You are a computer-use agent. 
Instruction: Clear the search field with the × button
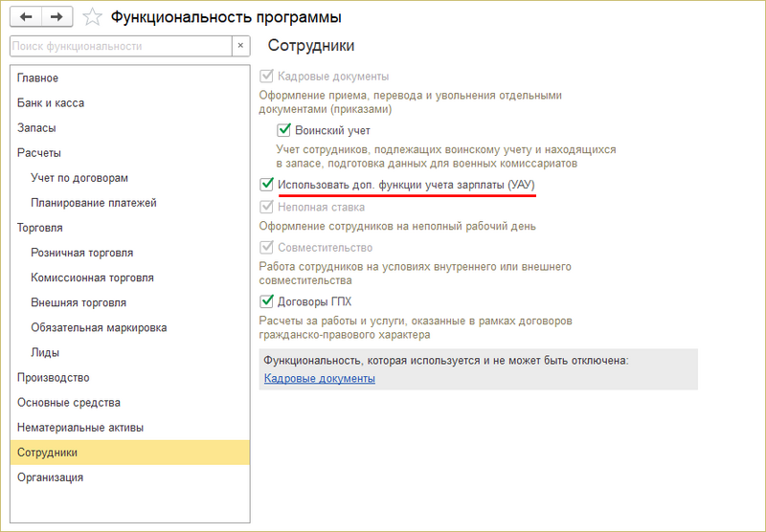(240, 46)
